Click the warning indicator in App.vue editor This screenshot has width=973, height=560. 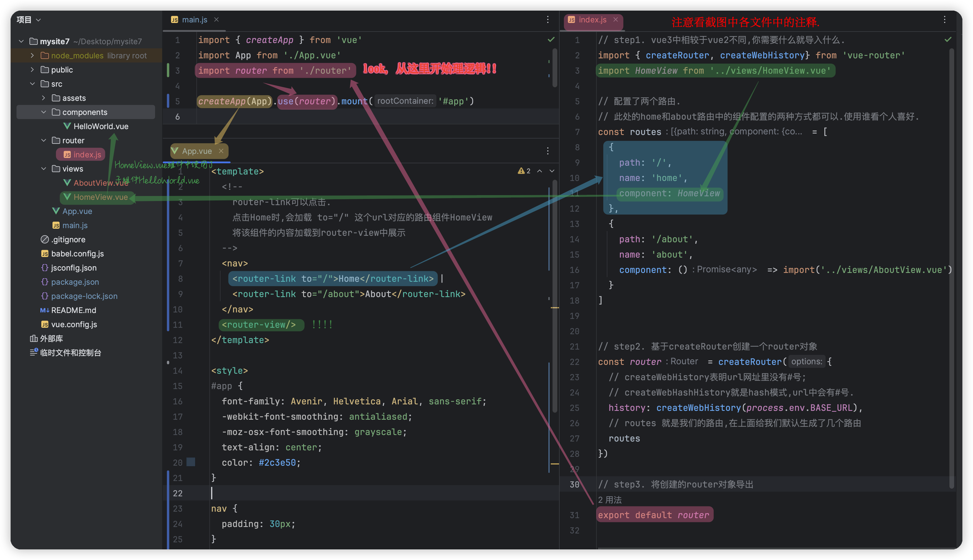[x=524, y=171]
